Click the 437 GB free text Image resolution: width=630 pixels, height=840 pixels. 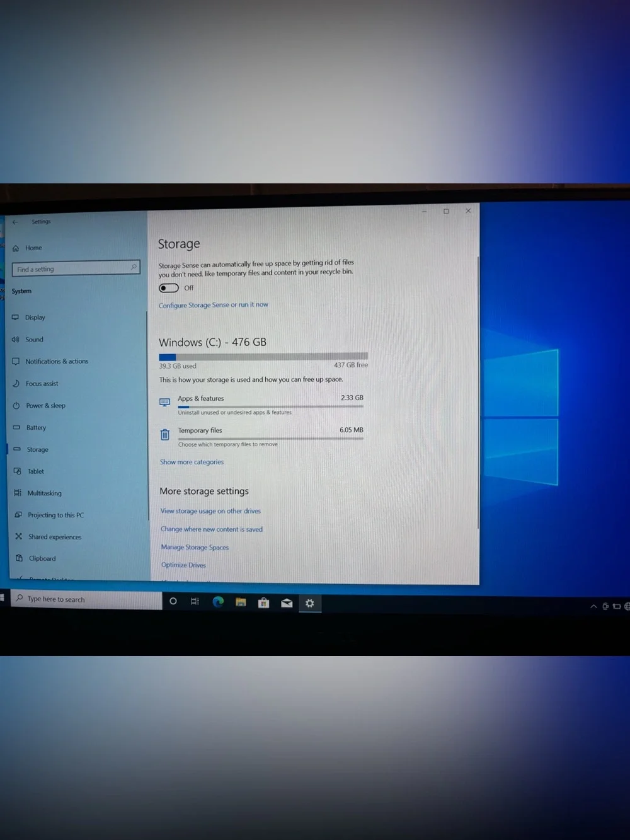(351, 365)
